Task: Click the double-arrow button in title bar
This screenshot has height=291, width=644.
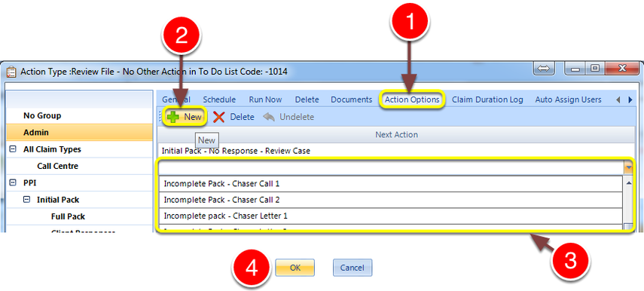Action: 544,69
